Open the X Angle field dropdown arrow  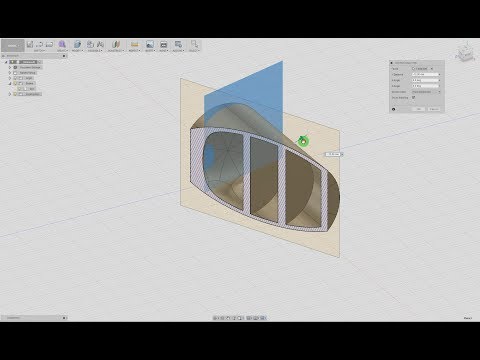440,80
